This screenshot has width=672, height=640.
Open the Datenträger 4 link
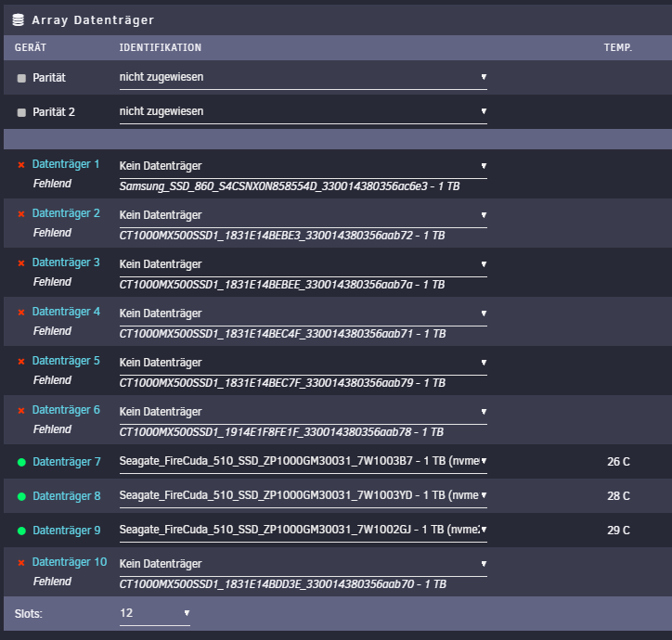pyautogui.click(x=66, y=312)
